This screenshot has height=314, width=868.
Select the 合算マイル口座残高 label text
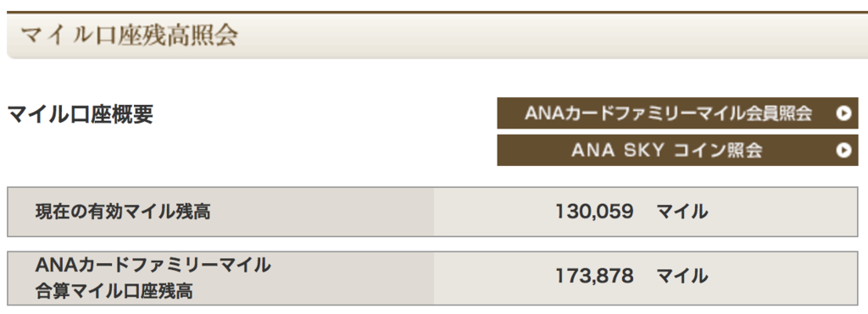click(114, 291)
